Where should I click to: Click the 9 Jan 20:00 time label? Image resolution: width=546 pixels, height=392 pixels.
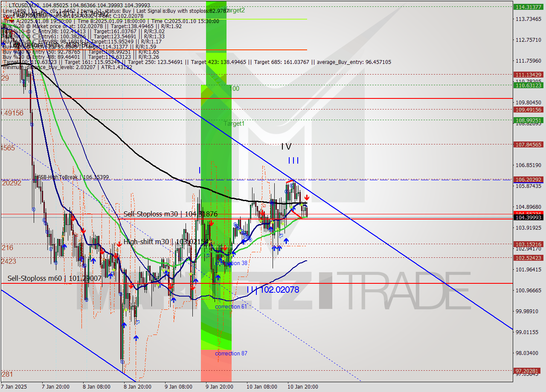(x=220, y=387)
